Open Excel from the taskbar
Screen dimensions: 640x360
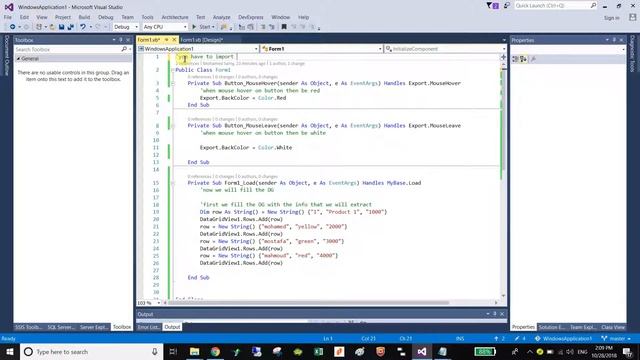(x=318, y=351)
